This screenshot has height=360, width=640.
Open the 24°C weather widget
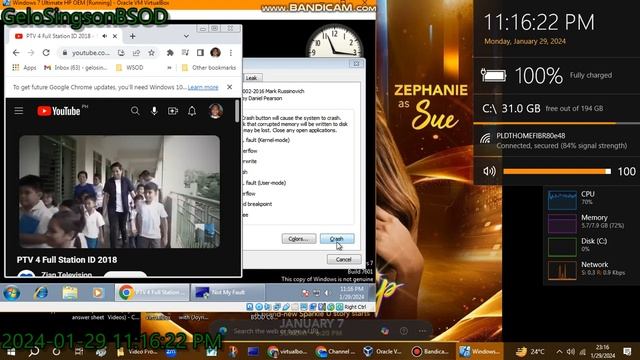tap(530, 351)
